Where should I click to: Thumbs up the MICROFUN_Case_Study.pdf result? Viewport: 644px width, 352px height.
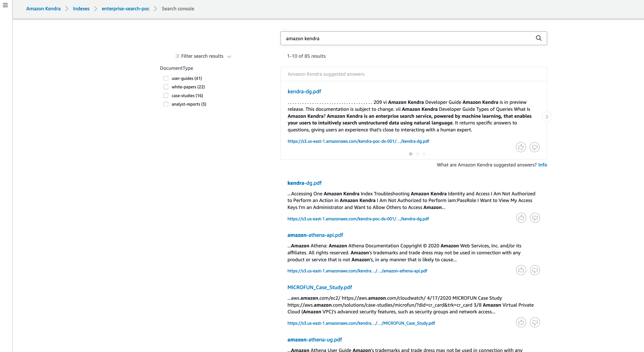point(521,322)
